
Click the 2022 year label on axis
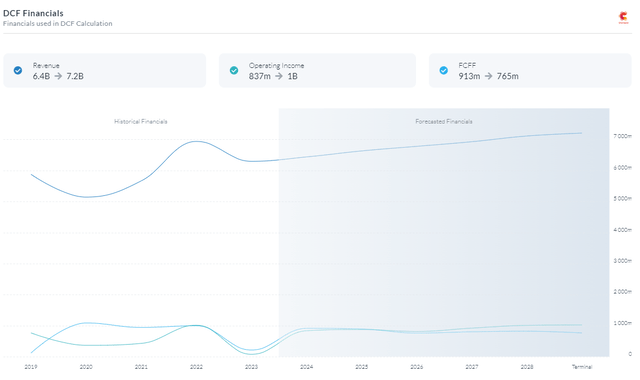click(196, 367)
